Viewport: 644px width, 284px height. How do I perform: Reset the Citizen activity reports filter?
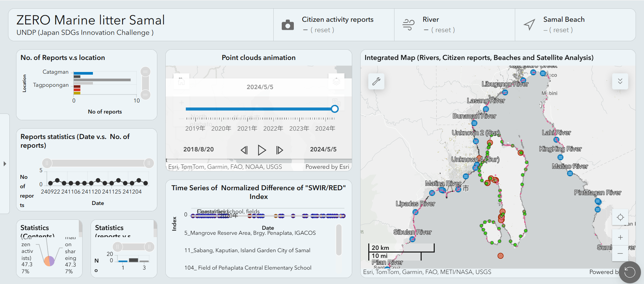(322, 30)
